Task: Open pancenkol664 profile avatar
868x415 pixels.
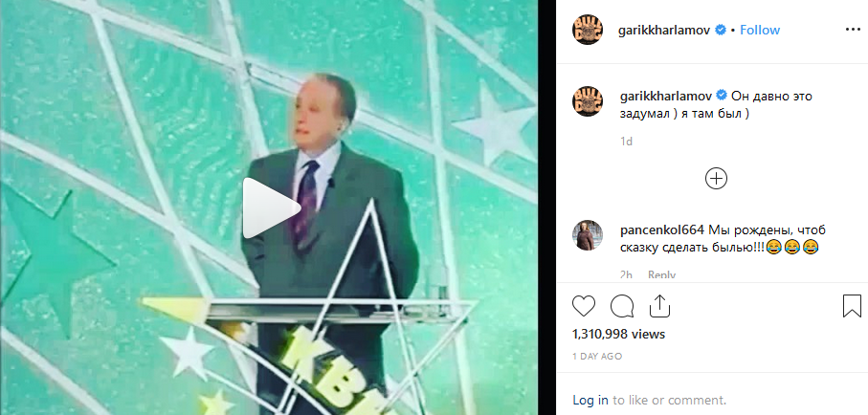Action: coord(588,235)
